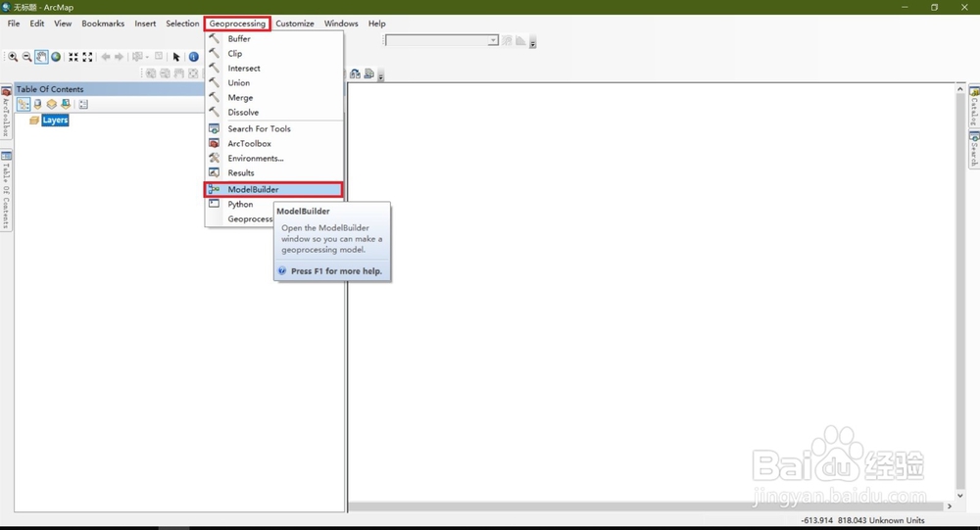Click the map's horizontal scrollbar track
The image size is (980, 530).
point(646,506)
